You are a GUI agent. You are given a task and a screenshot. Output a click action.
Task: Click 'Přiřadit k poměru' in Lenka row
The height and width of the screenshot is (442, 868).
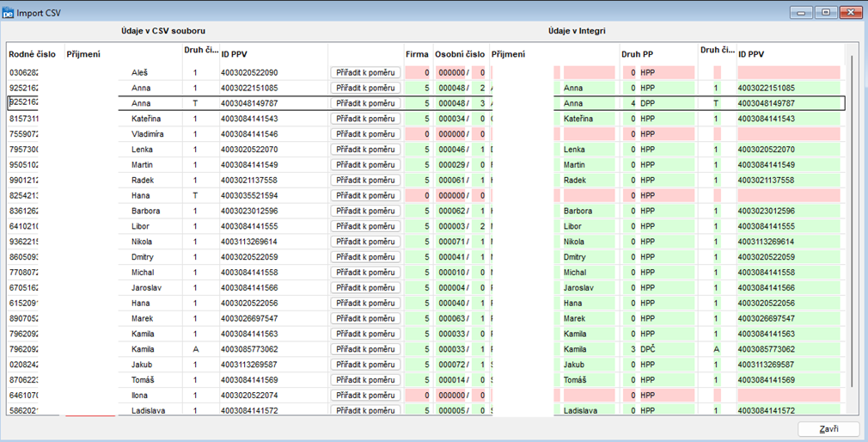click(364, 150)
